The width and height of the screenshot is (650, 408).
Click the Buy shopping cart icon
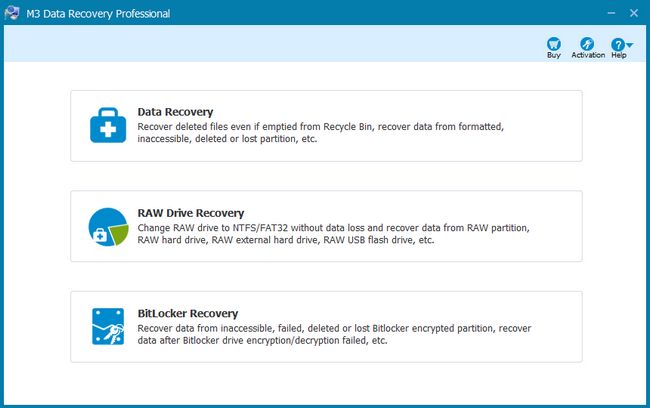coord(553,44)
